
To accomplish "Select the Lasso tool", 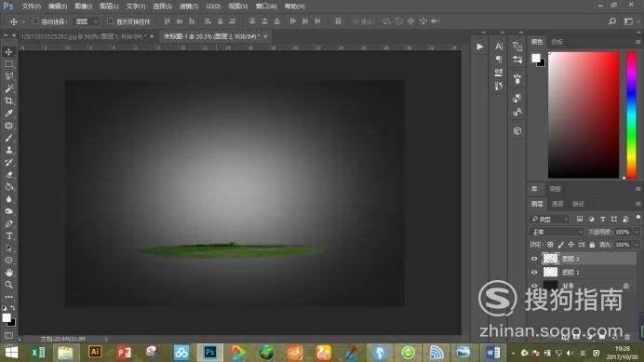I will click(8, 76).
